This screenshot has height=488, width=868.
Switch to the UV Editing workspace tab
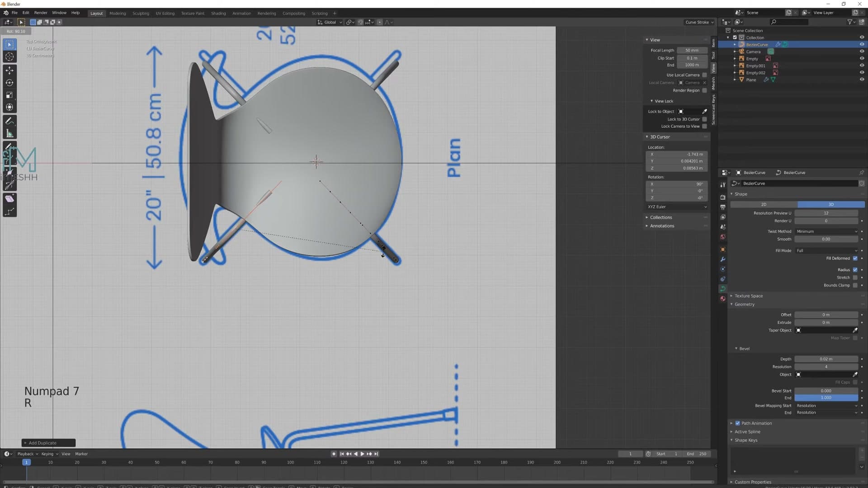[165, 14]
